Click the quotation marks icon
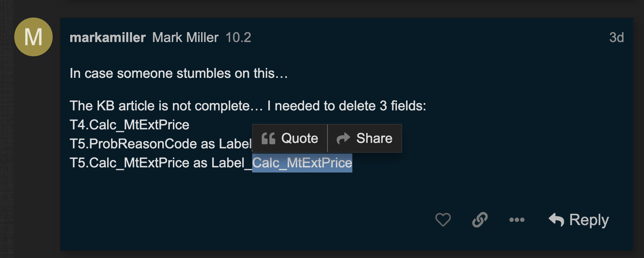Image resolution: width=644 pixels, height=258 pixels. [x=268, y=139]
